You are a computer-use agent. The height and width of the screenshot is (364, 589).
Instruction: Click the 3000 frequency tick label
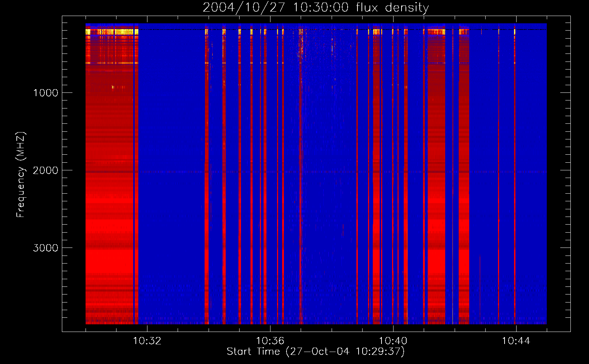tap(46, 248)
